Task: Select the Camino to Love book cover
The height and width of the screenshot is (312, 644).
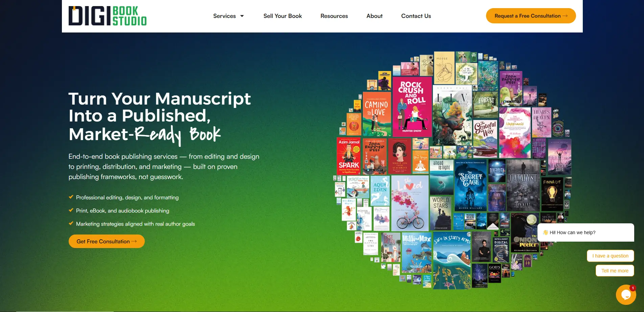Action: (x=377, y=114)
